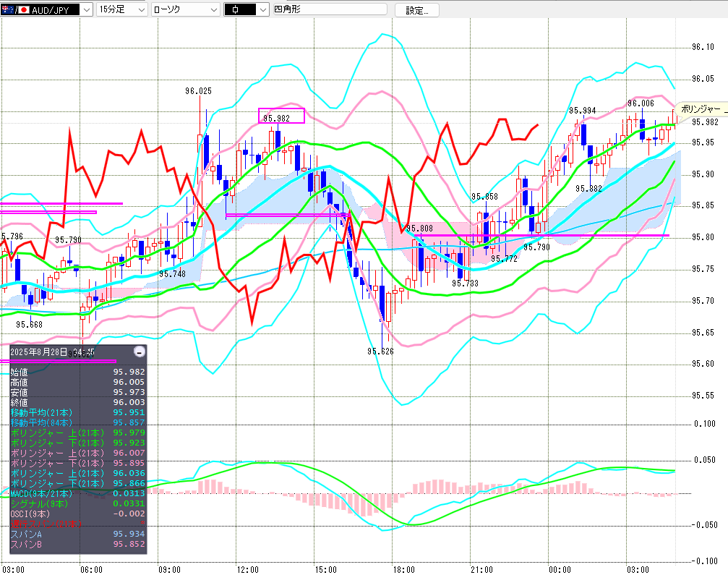Click the 12:00 time axis label
728x575 pixels.
pyautogui.click(x=247, y=570)
